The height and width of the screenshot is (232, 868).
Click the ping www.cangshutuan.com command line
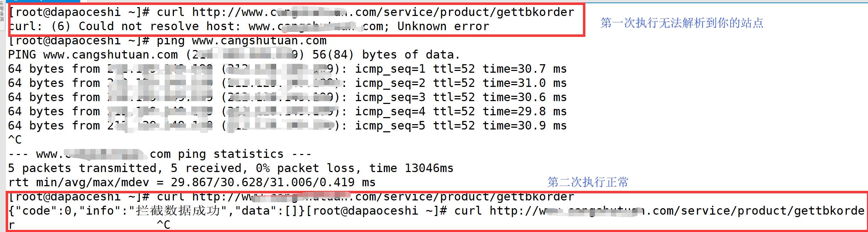point(167,40)
